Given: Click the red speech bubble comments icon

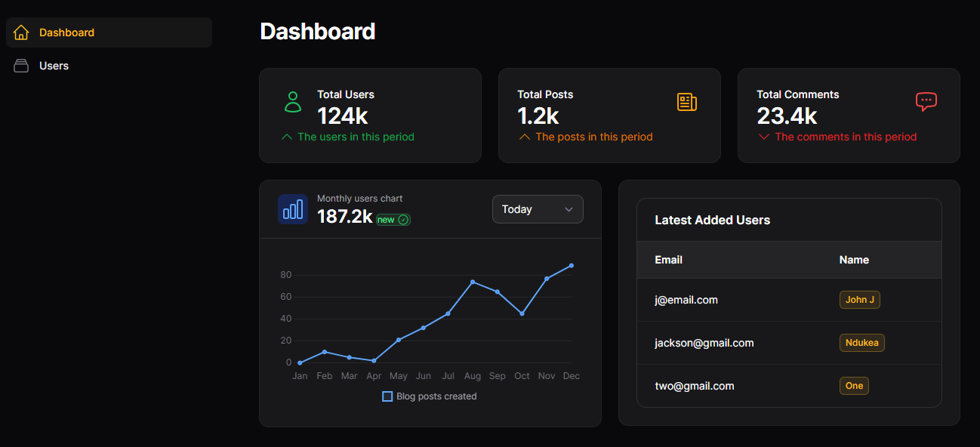Looking at the screenshot, I should (926, 102).
